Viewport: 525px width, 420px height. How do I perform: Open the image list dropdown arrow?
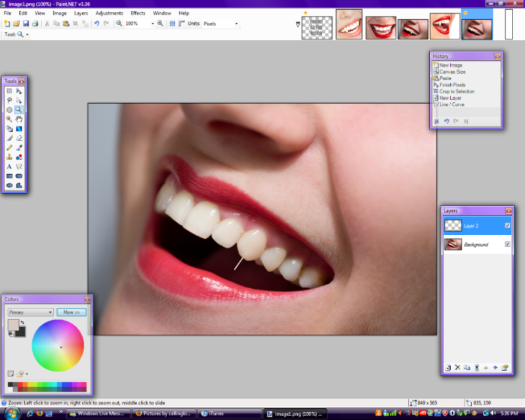298,24
